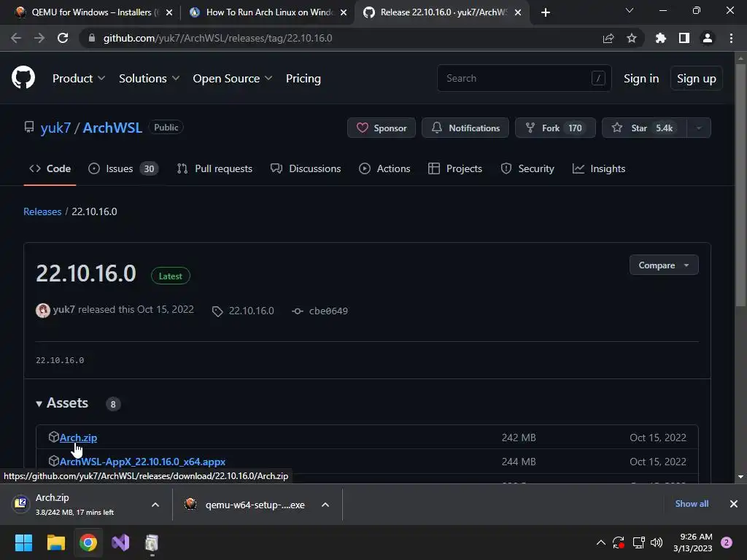Open the ArchWSL repository name link
This screenshot has width=747, height=560.
tap(112, 128)
